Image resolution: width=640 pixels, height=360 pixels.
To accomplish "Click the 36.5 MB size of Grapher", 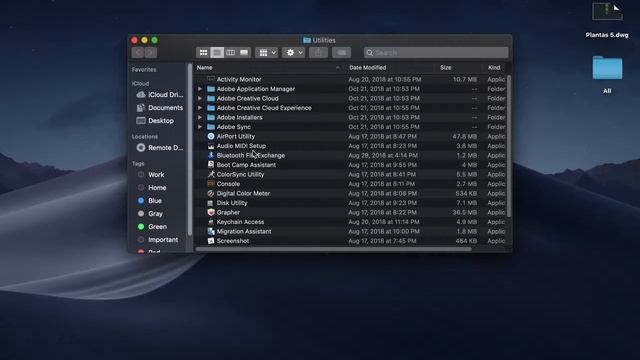I will coord(464,212).
